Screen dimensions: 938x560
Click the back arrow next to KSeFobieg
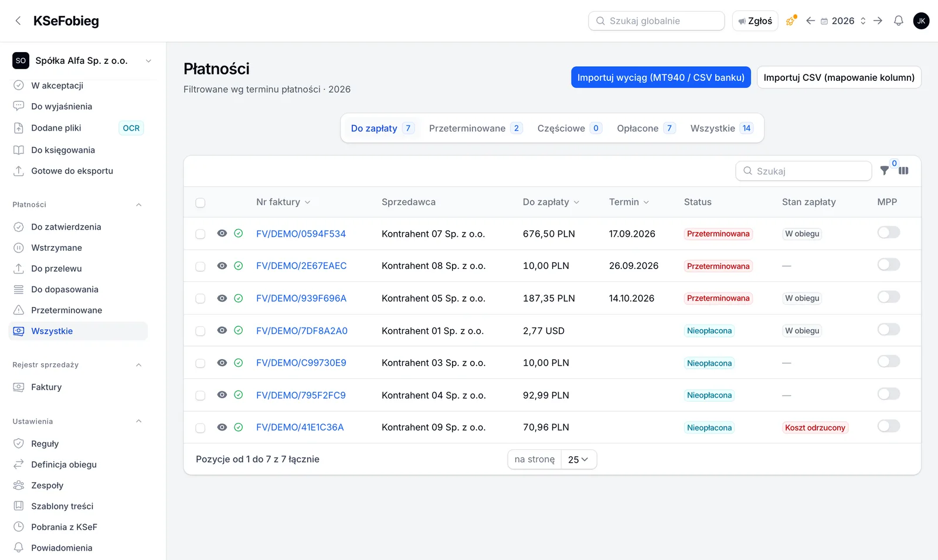coord(18,21)
